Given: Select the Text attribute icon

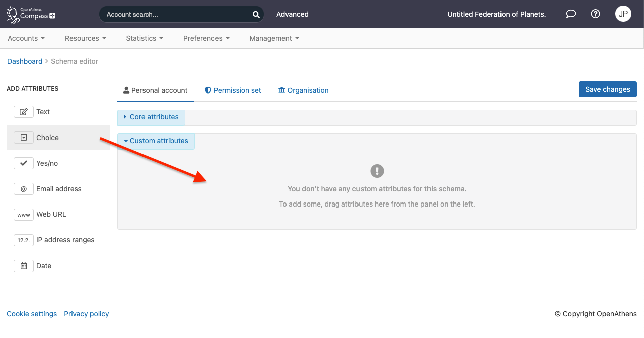Looking at the screenshot, I should (23, 111).
